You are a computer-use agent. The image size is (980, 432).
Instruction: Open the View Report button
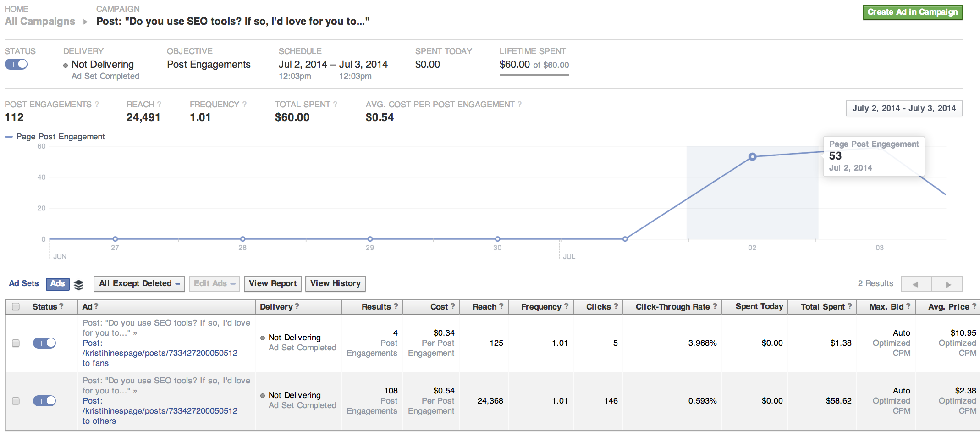(272, 284)
